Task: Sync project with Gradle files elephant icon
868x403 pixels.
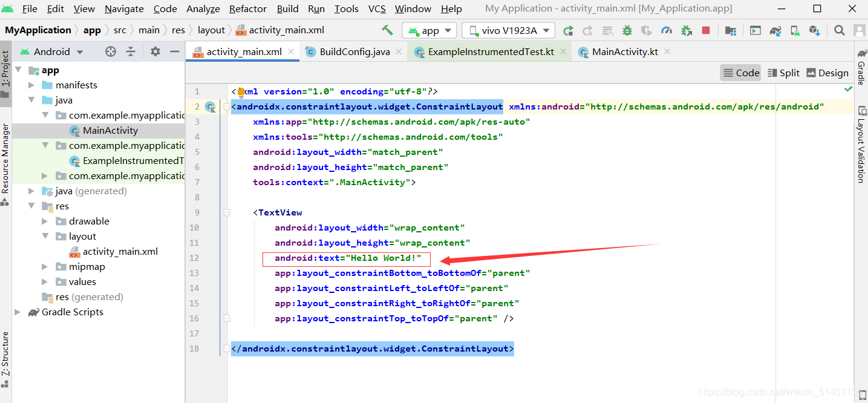Action: (775, 30)
